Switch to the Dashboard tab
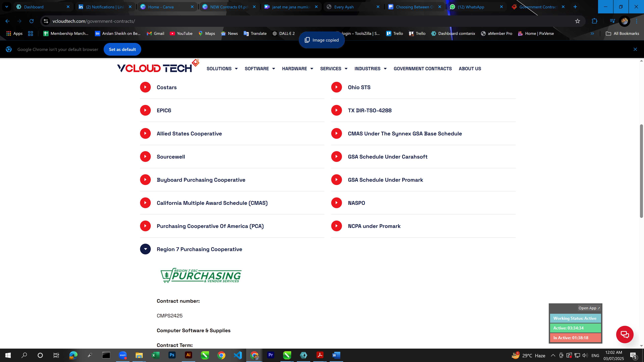 tap(43, 7)
